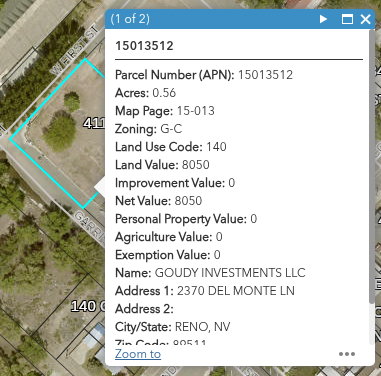Image resolution: width=381 pixels, height=376 pixels.
Task: Close the parcel info popup
Action: 365,19
